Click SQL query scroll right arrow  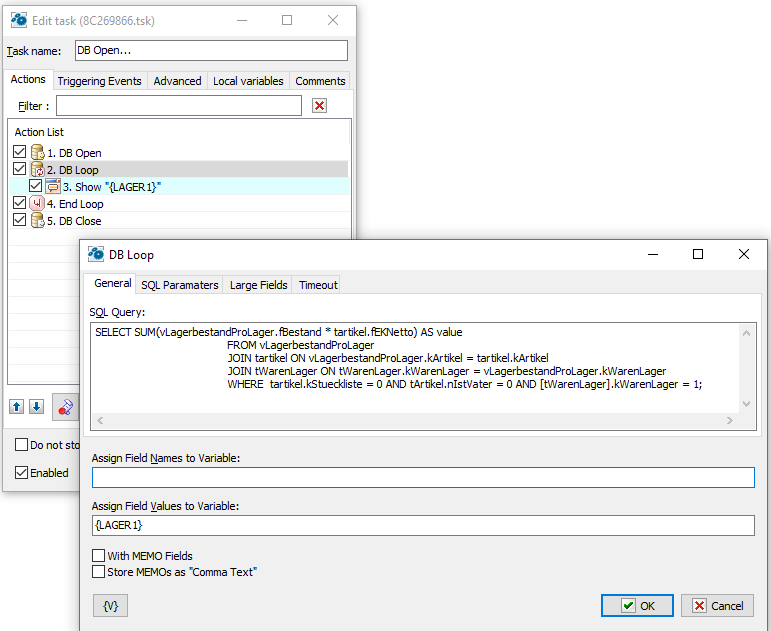pos(730,421)
